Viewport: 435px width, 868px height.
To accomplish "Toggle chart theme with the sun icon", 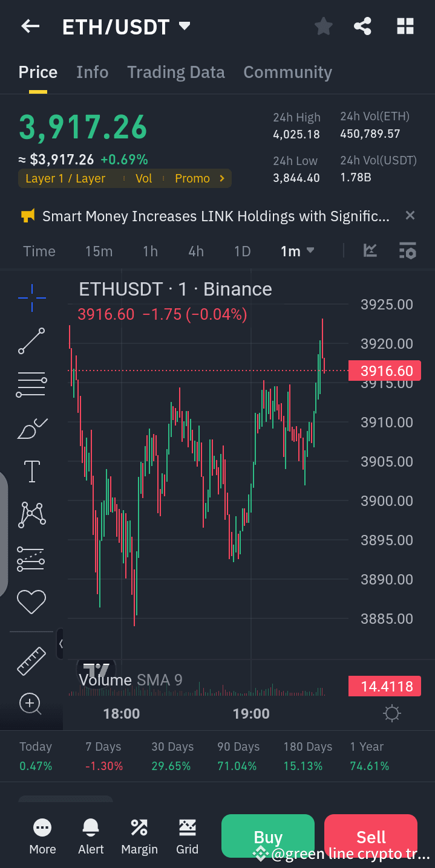I will click(x=392, y=713).
